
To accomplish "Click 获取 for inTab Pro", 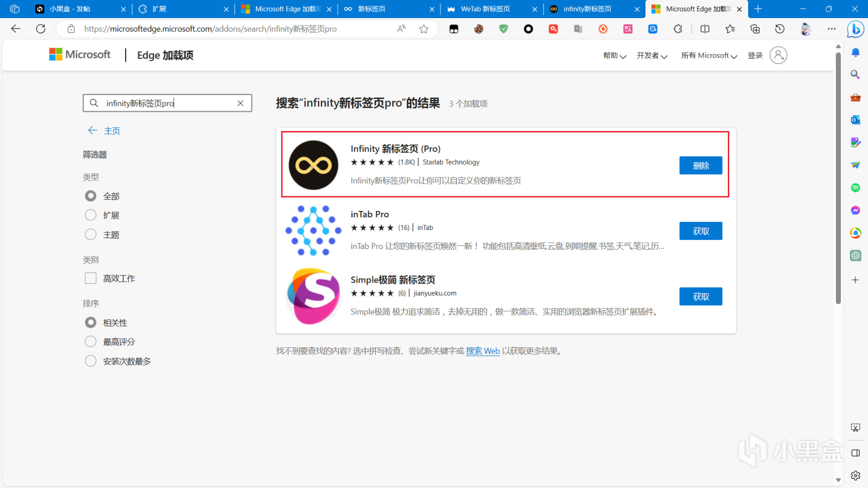I will pos(701,231).
